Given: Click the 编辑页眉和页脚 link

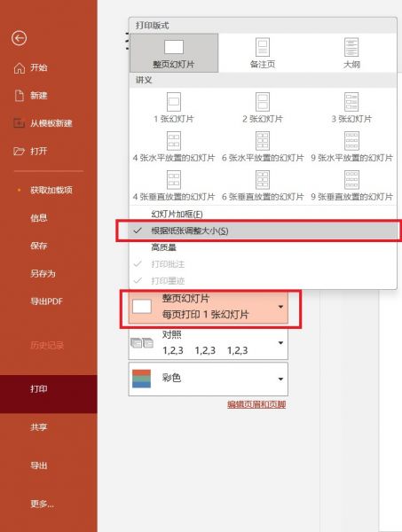Looking at the screenshot, I should pyautogui.click(x=256, y=404).
